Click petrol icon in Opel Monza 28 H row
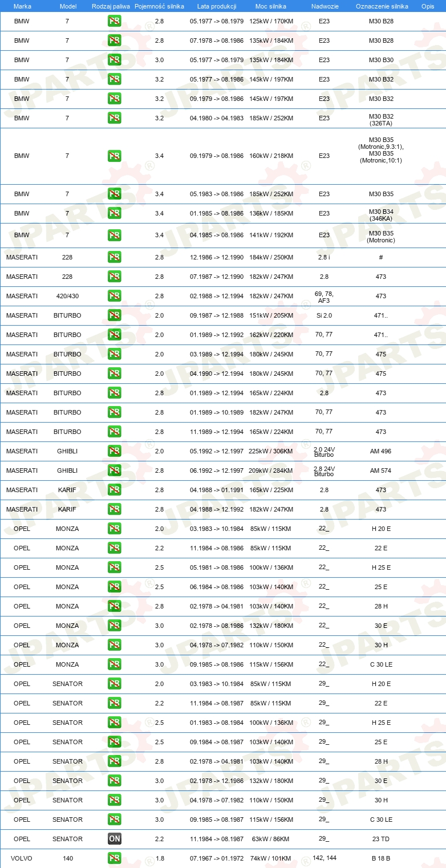This screenshot has width=446, height=868. [114, 606]
